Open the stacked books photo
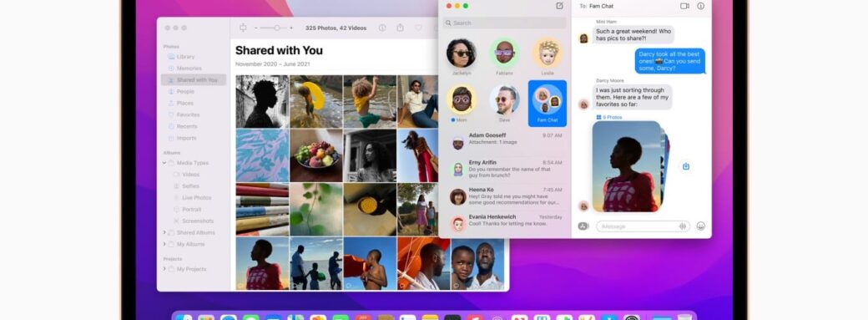This screenshot has height=320, width=868. (x=262, y=210)
